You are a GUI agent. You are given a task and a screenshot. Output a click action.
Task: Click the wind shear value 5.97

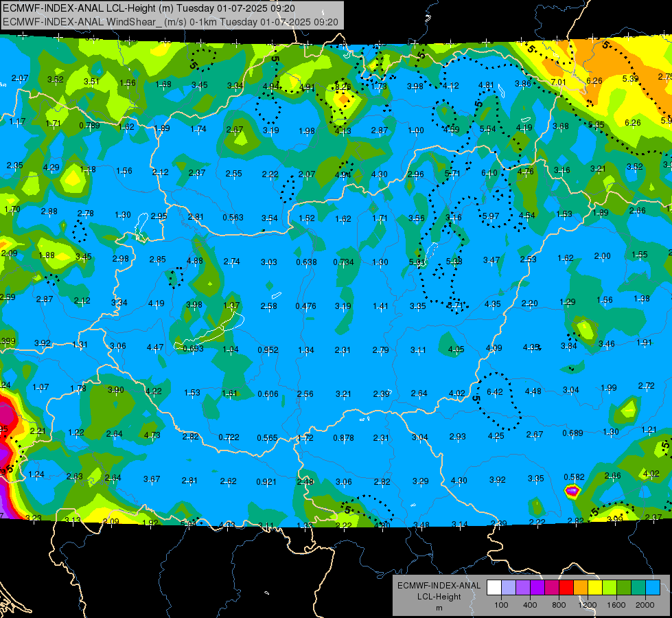coord(491,216)
